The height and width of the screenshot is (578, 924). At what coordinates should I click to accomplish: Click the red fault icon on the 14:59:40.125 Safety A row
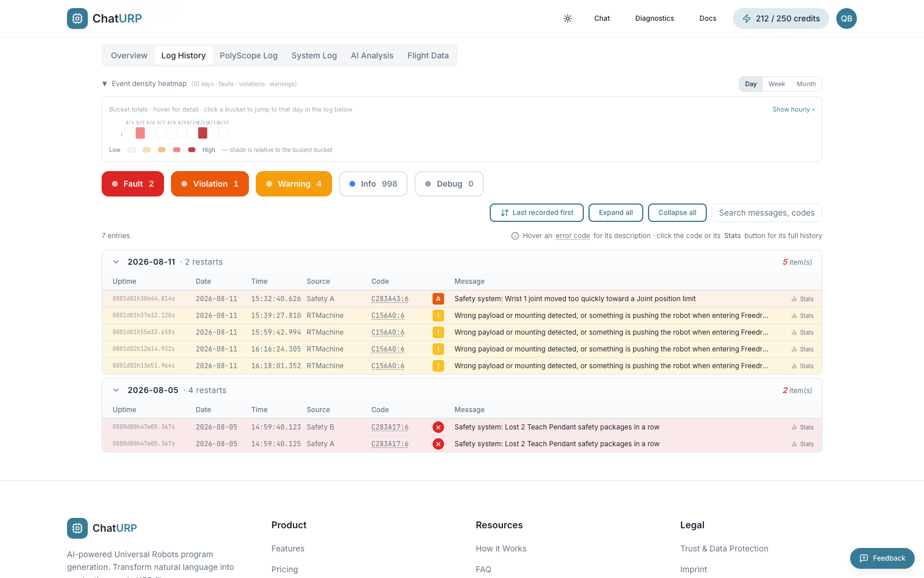[x=438, y=444]
